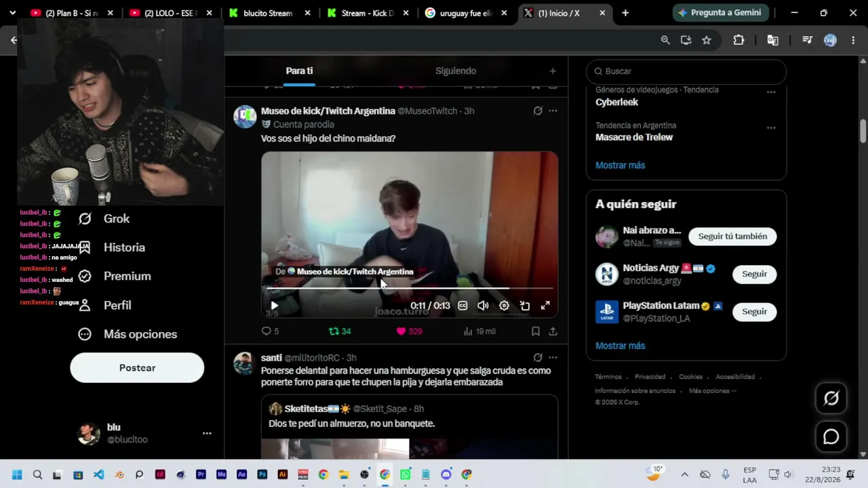
Task: Expand the video to fullscreen
Action: (545, 306)
